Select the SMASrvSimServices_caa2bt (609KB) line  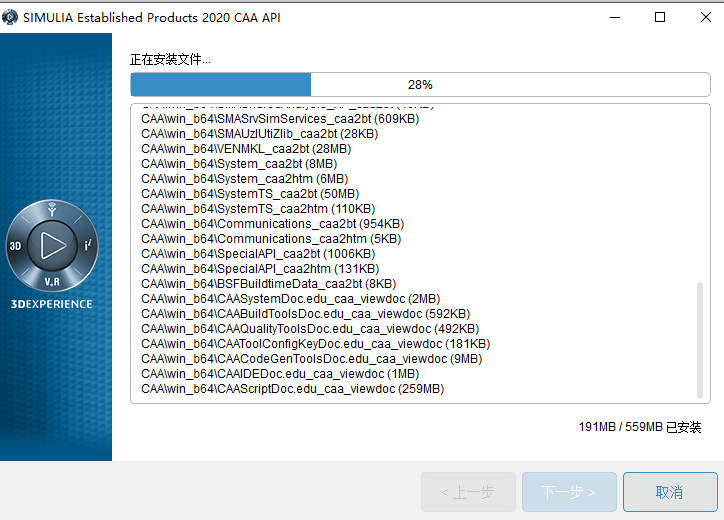tap(280, 119)
